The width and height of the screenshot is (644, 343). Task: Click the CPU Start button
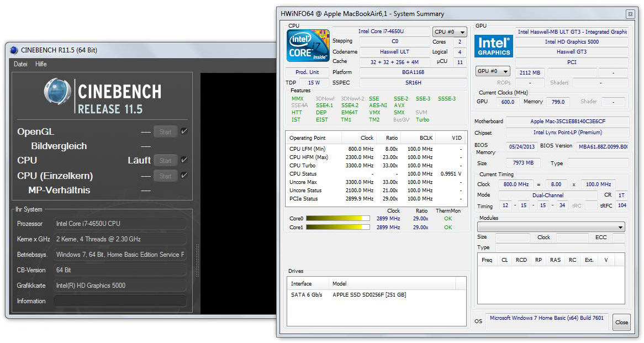click(166, 160)
